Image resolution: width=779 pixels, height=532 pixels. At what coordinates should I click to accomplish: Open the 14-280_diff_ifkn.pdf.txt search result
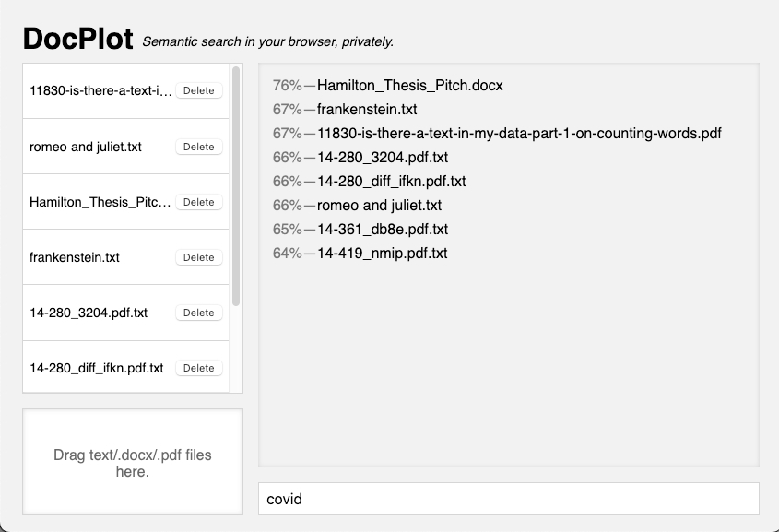(391, 182)
